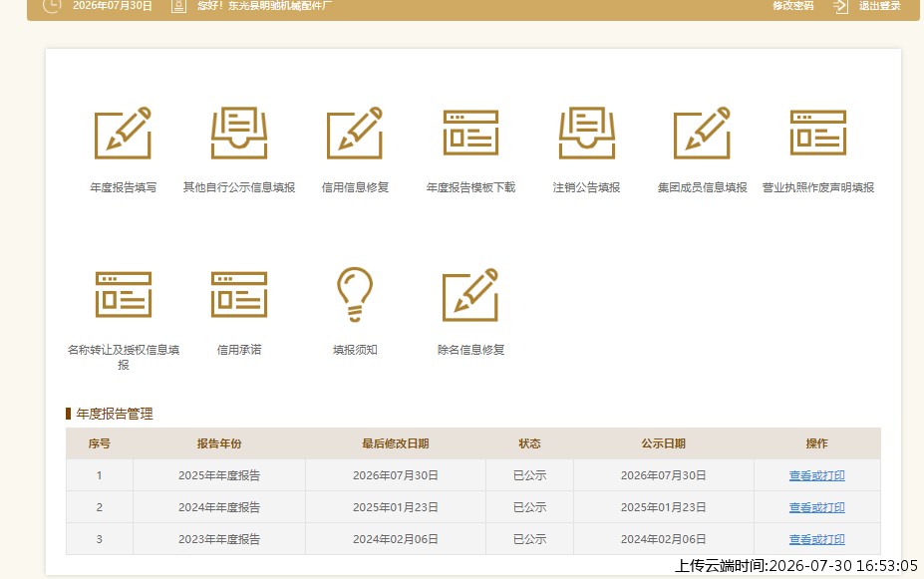This screenshot has height=579, width=924.
Task: Open 查看或打印 for 2024年年度报告
Action: pos(816,507)
